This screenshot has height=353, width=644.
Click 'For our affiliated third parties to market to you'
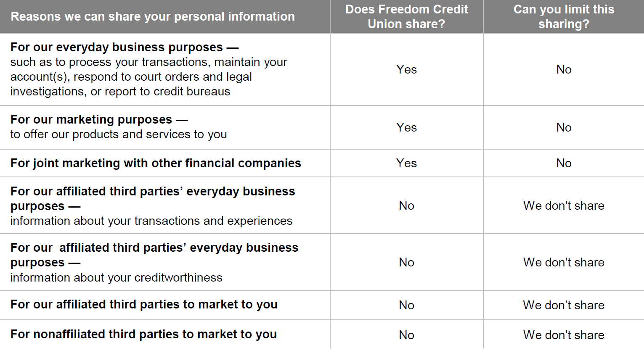click(144, 304)
